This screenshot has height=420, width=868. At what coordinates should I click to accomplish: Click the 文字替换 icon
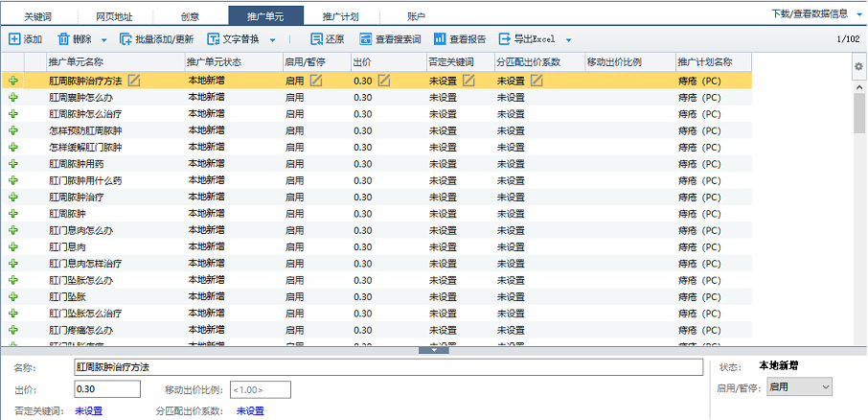point(214,39)
